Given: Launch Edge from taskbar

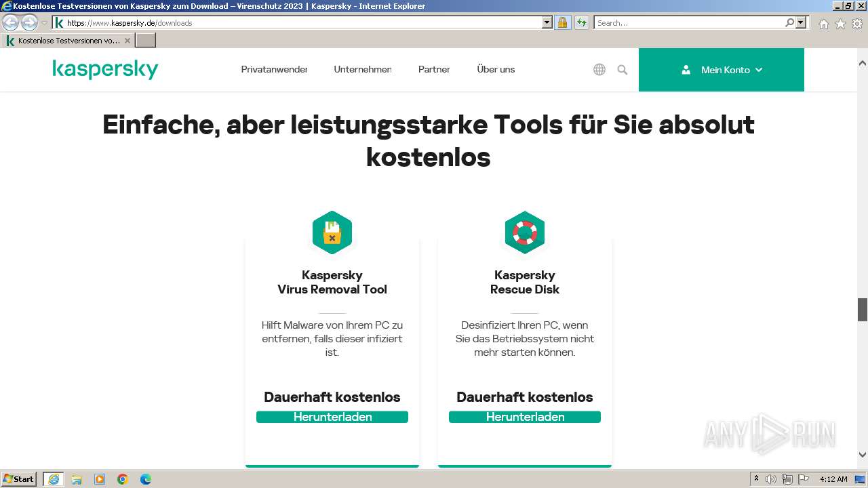Looking at the screenshot, I should tap(146, 479).
